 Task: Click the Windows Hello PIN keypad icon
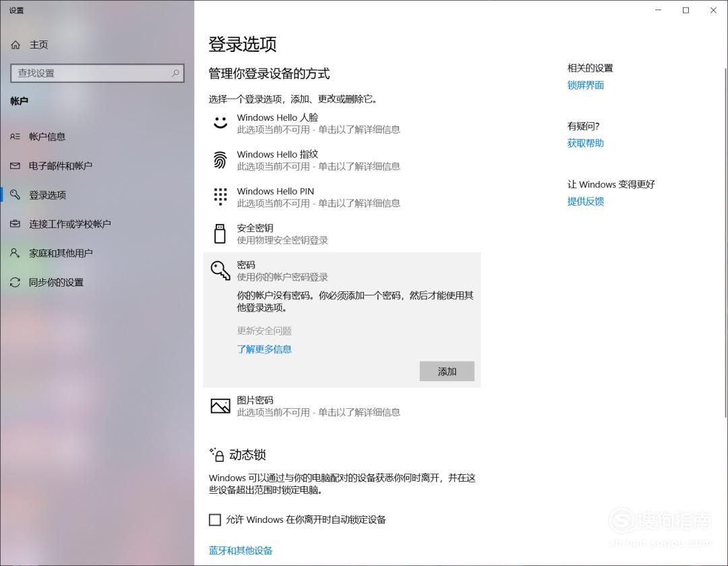point(220,196)
